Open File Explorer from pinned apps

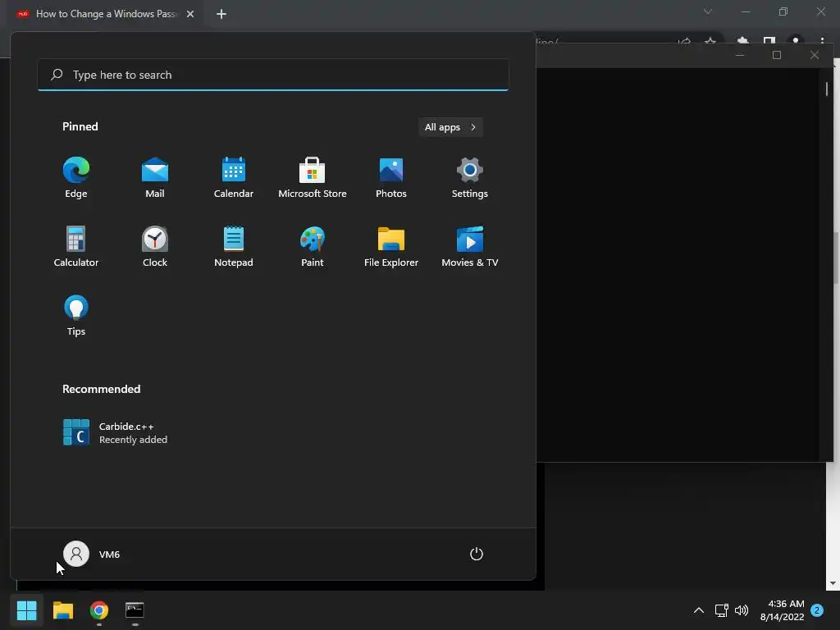click(391, 246)
